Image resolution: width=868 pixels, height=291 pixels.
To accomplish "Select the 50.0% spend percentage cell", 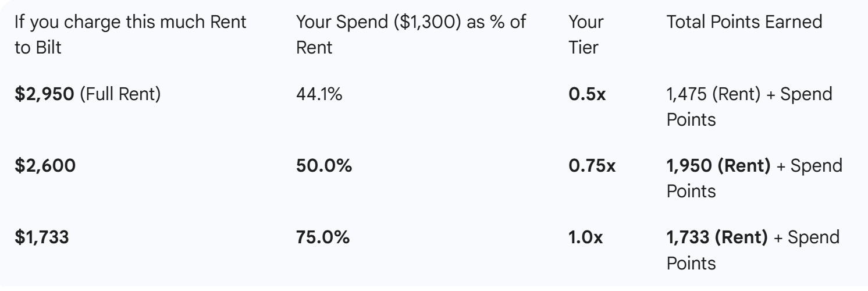I will [x=324, y=166].
